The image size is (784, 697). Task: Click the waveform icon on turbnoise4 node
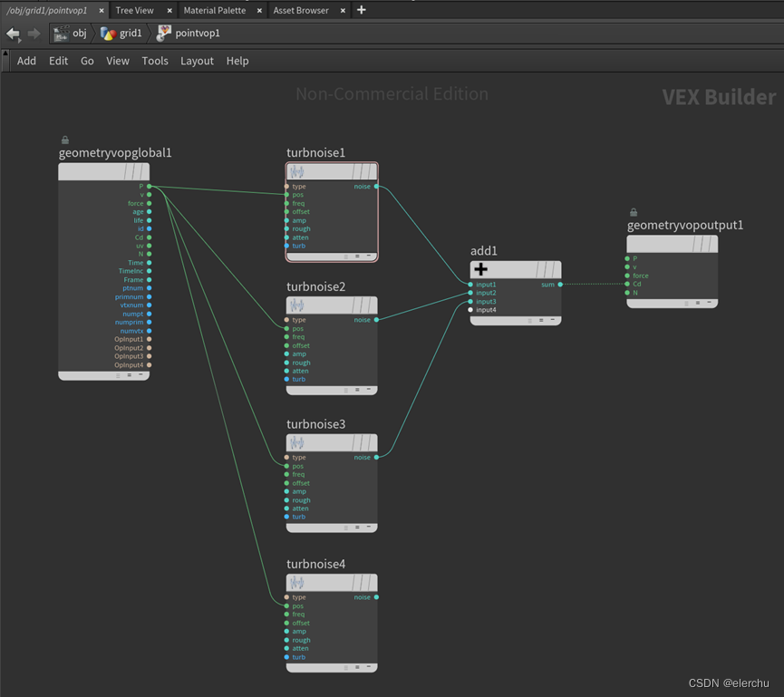click(x=296, y=582)
